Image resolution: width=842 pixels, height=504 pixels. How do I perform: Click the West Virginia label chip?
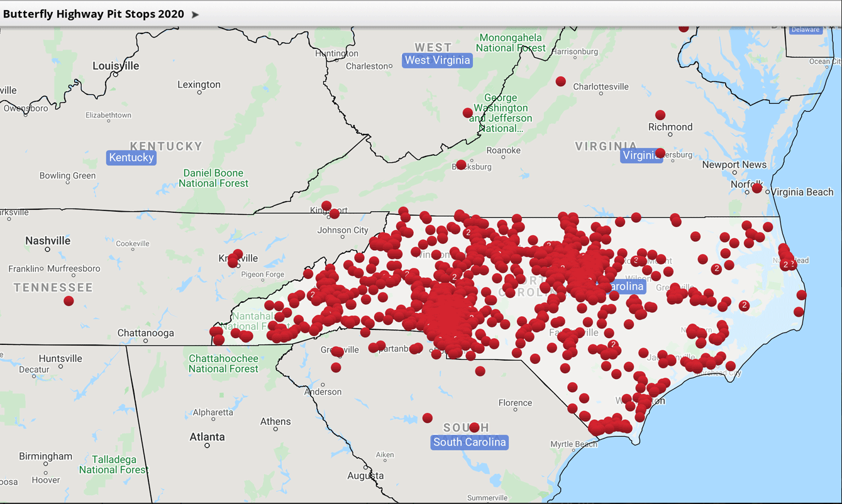pyautogui.click(x=437, y=60)
